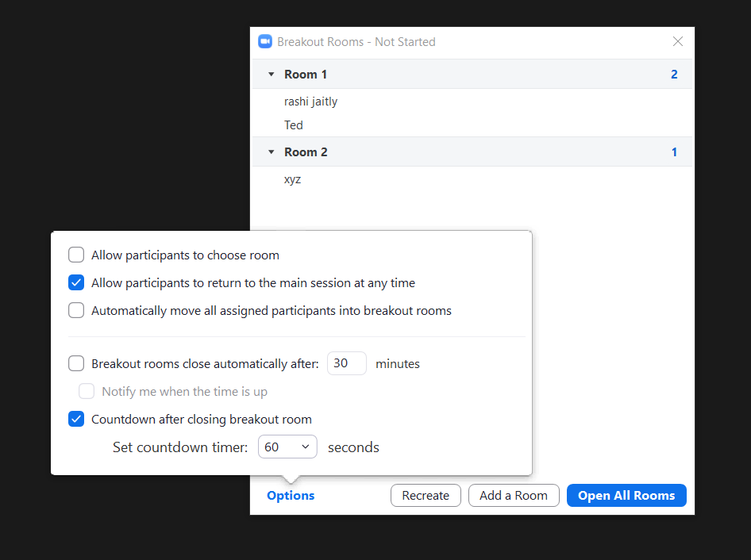This screenshot has width=751, height=560.
Task: Select participant xyz in Room 2
Action: pos(292,179)
